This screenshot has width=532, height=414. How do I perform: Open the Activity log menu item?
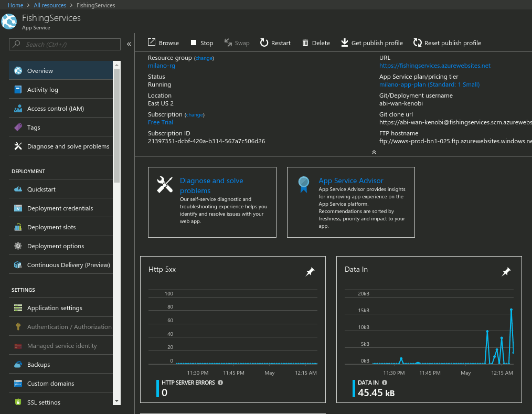pos(42,90)
